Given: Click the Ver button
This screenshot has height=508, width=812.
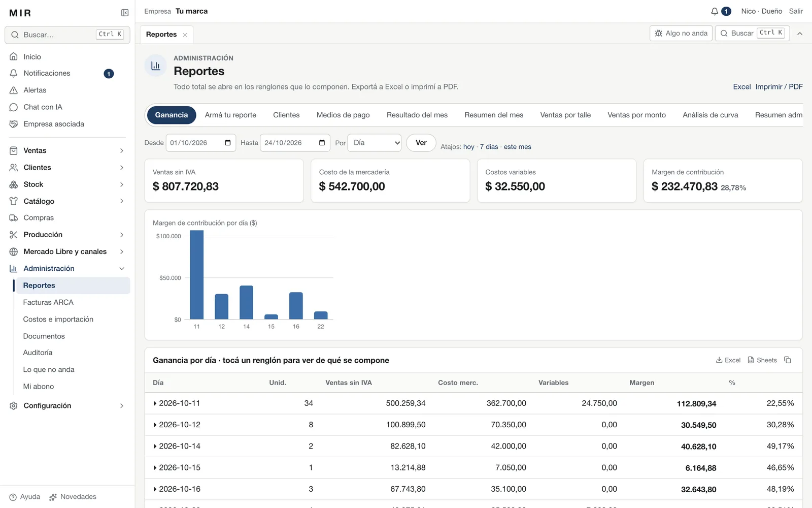Looking at the screenshot, I should coord(421,143).
